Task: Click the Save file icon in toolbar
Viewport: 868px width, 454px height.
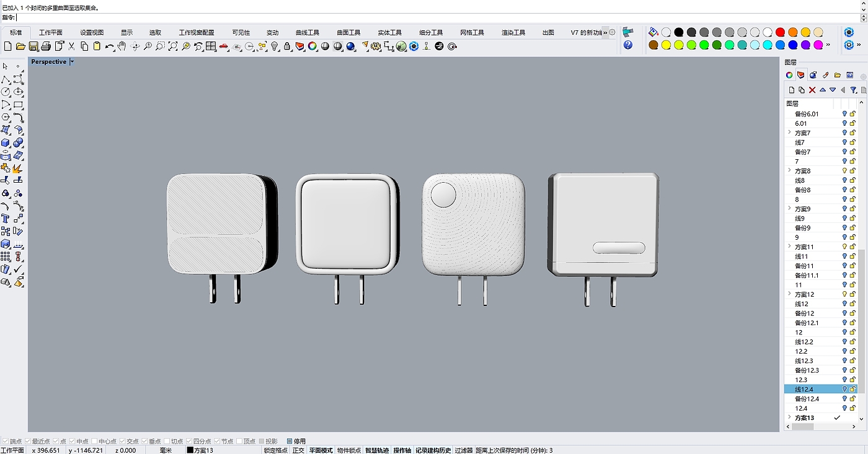Action: [x=33, y=46]
